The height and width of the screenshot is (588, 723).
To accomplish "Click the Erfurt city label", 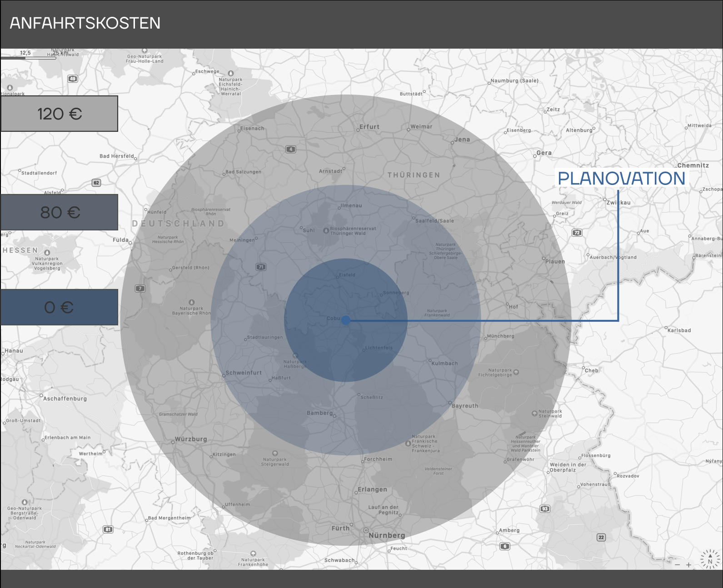I will click(x=369, y=127).
